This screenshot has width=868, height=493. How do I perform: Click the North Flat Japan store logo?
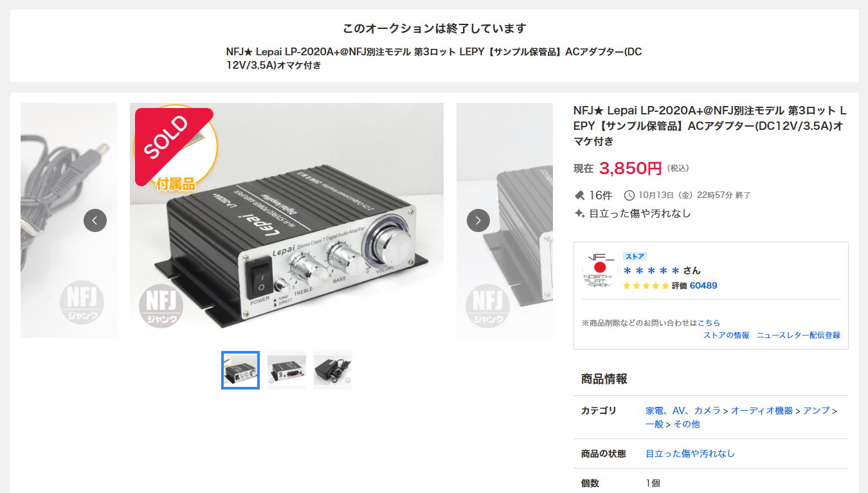599,270
